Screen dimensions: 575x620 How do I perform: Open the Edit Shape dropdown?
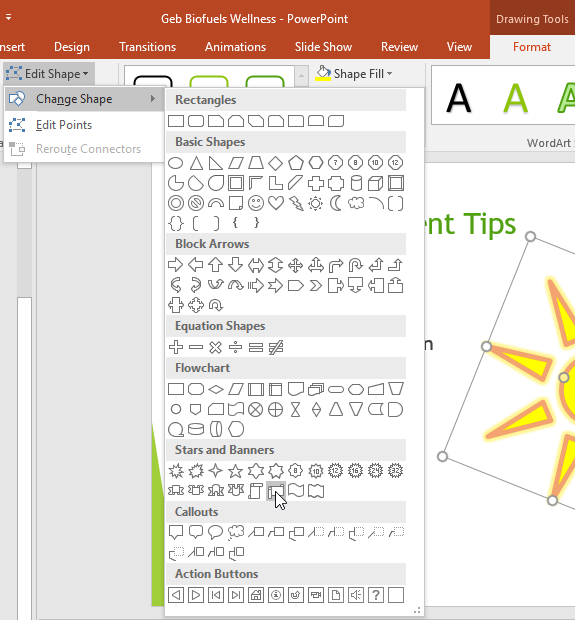49,74
